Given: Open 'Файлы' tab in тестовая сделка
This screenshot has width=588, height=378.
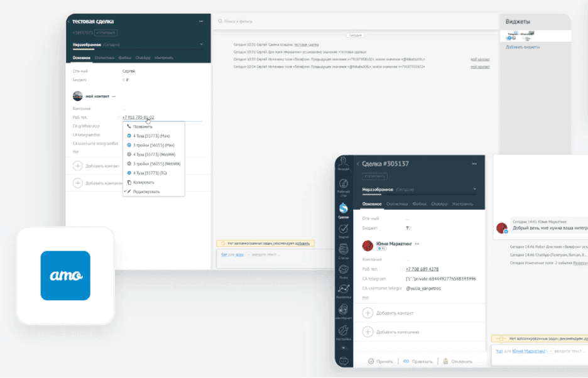Looking at the screenshot, I should point(124,58).
